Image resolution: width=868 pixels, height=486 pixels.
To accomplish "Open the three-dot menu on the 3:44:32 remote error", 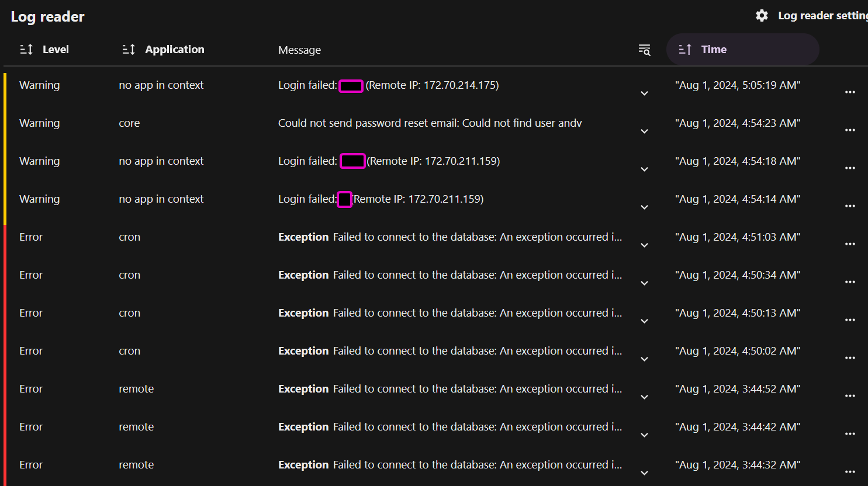I will point(850,471).
